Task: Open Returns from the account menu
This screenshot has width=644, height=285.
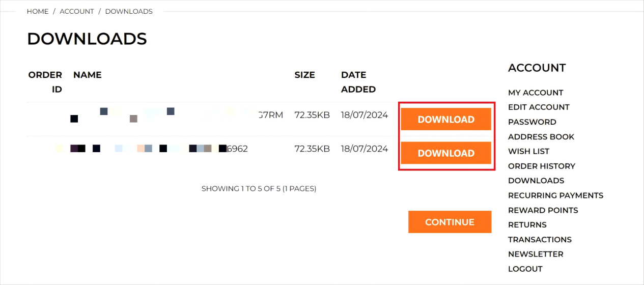Action: pos(527,224)
